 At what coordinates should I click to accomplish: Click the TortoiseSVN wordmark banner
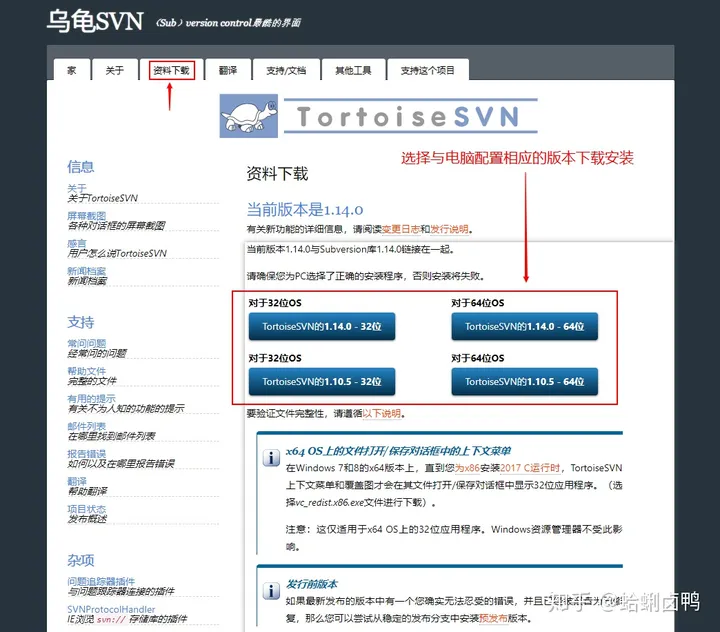coord(411,116)
